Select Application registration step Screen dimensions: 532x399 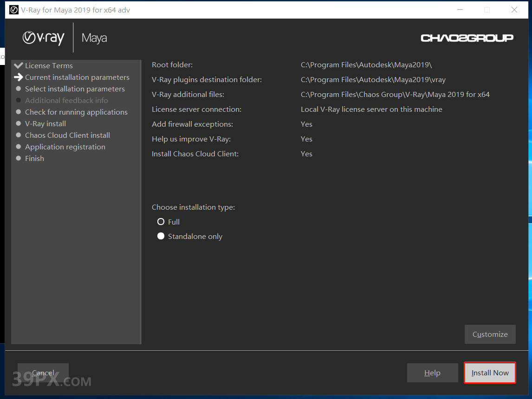coord(65,147)
